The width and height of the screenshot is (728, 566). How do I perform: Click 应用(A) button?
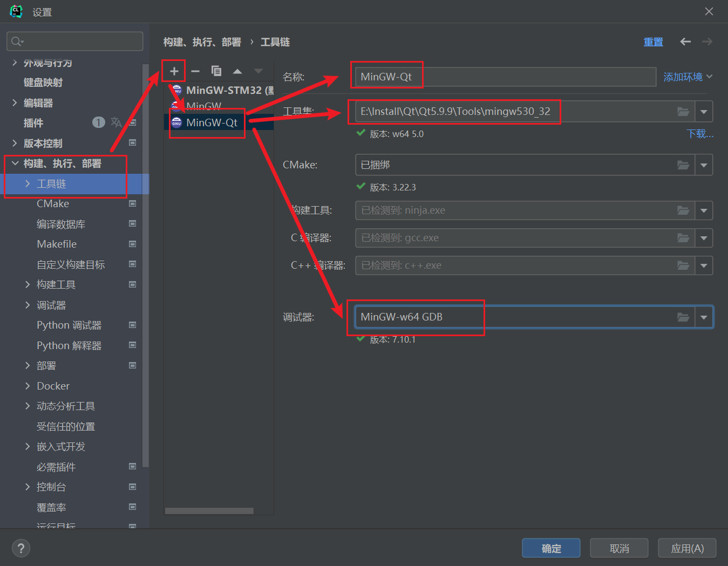pos(687,548)
